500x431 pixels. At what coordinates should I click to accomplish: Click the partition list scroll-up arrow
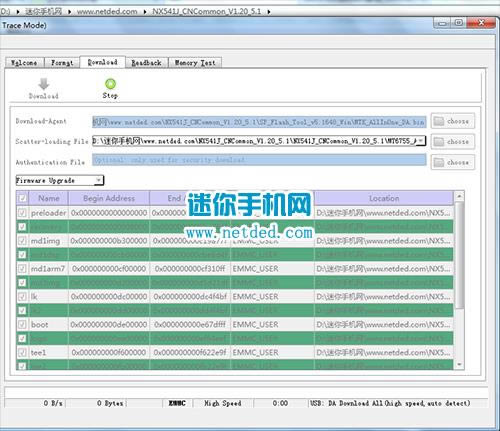(459, 197)
